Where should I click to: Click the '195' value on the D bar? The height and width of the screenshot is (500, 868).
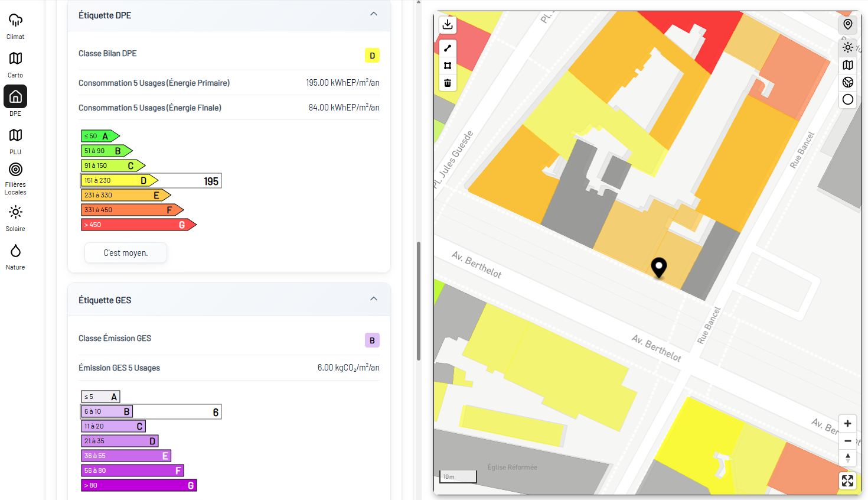click(x=211, y=181)
